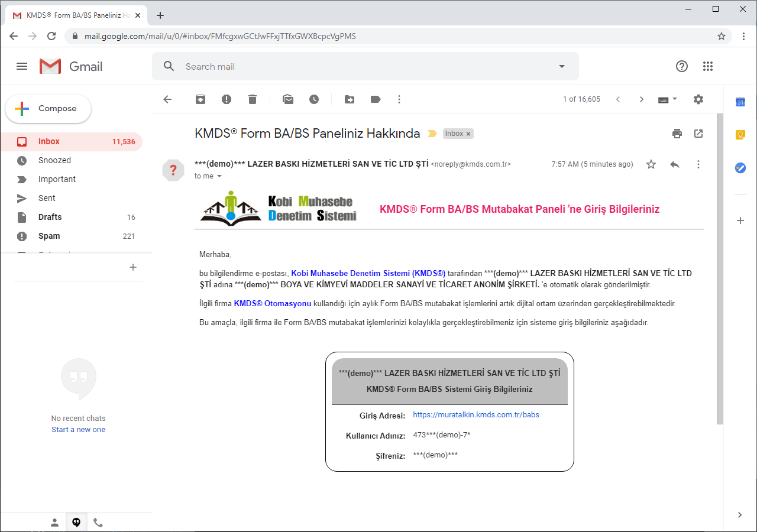The image size is (757, 532).
Task: Snooze this email with clock icon
Action: coord(314,99)
